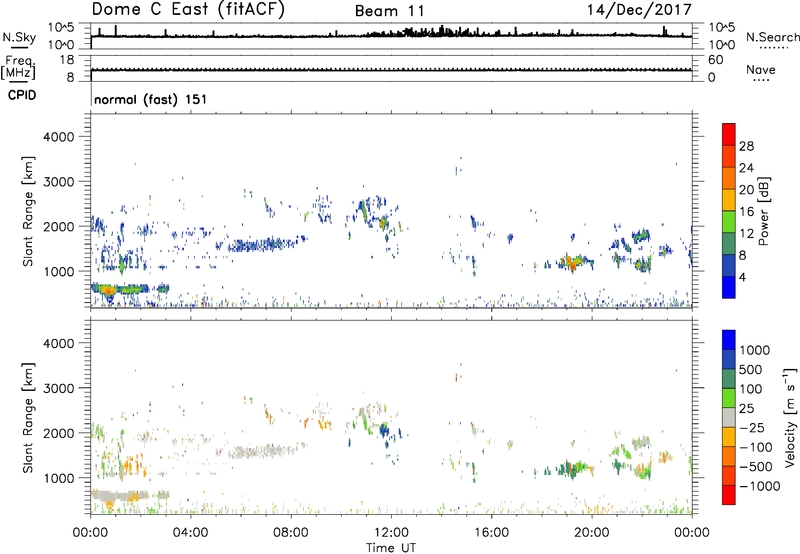The image size is (800, 554).
Task: Pick the top blue segment of velocity colorbar
Action: 729,340
